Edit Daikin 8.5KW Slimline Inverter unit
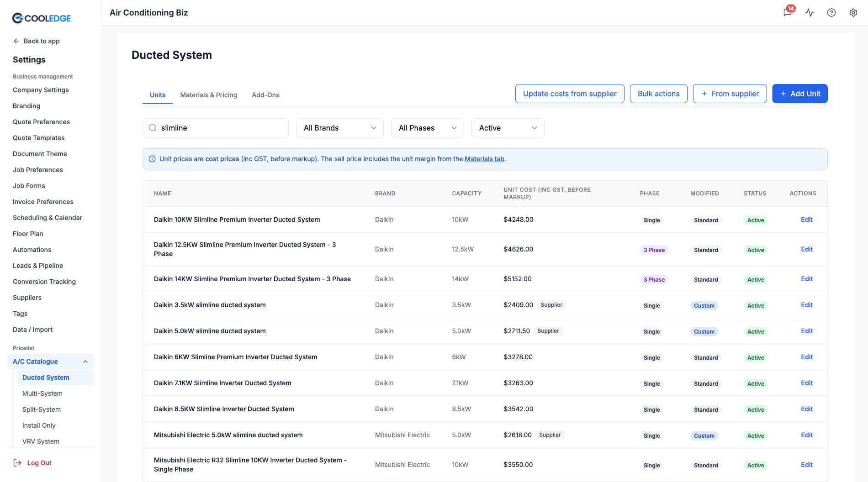 pos(806,409)
